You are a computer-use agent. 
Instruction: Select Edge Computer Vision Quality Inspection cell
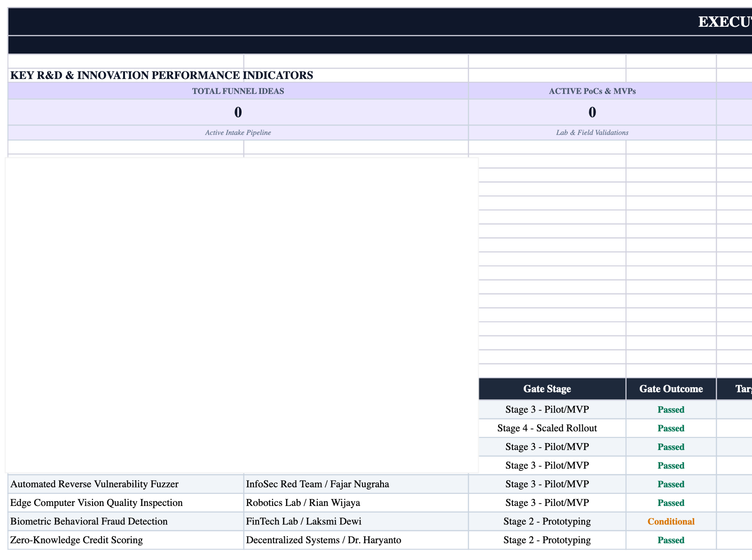tap(126, 503)
